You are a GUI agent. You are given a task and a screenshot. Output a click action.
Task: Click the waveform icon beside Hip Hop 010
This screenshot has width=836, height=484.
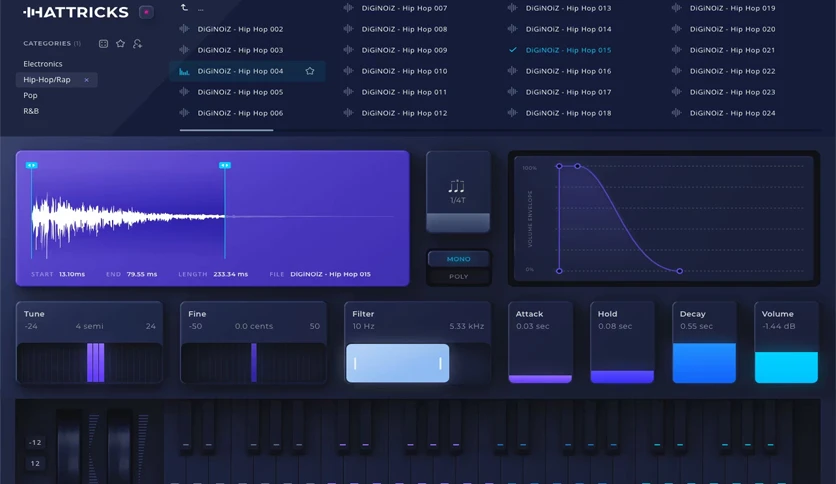tap(349, 71)
